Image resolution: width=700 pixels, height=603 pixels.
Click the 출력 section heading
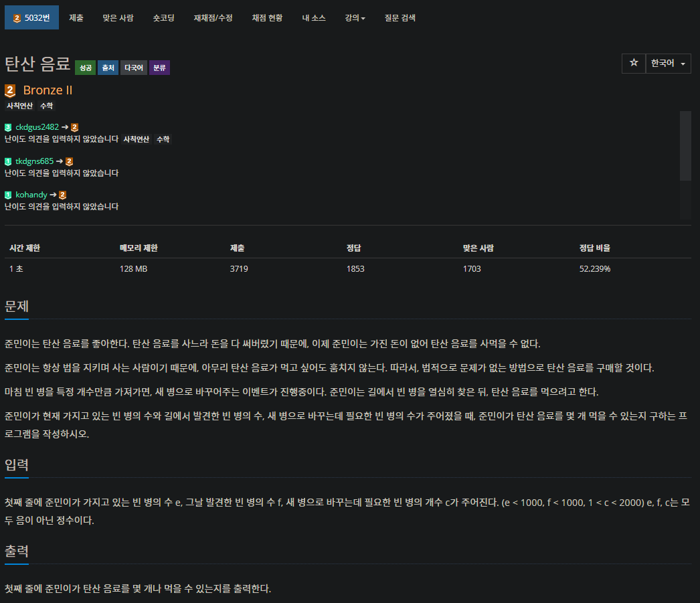pyautogui.click(x=17, y=551)
